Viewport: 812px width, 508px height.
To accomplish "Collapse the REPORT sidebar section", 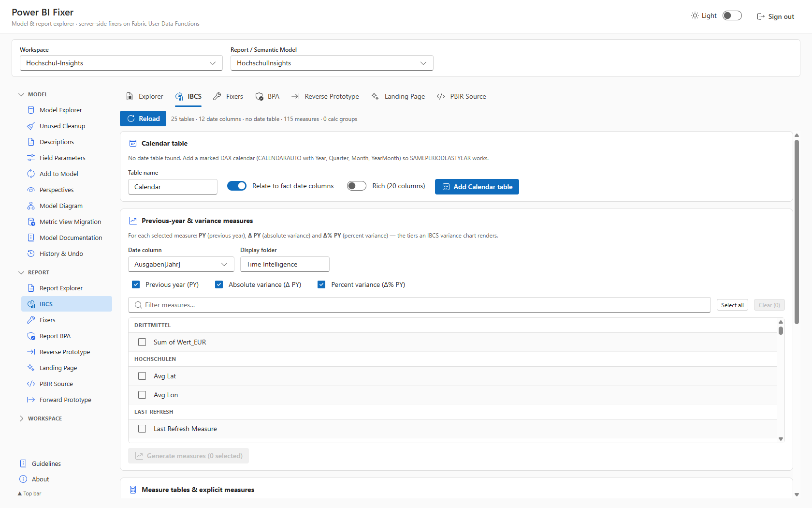I will point(34,272).
